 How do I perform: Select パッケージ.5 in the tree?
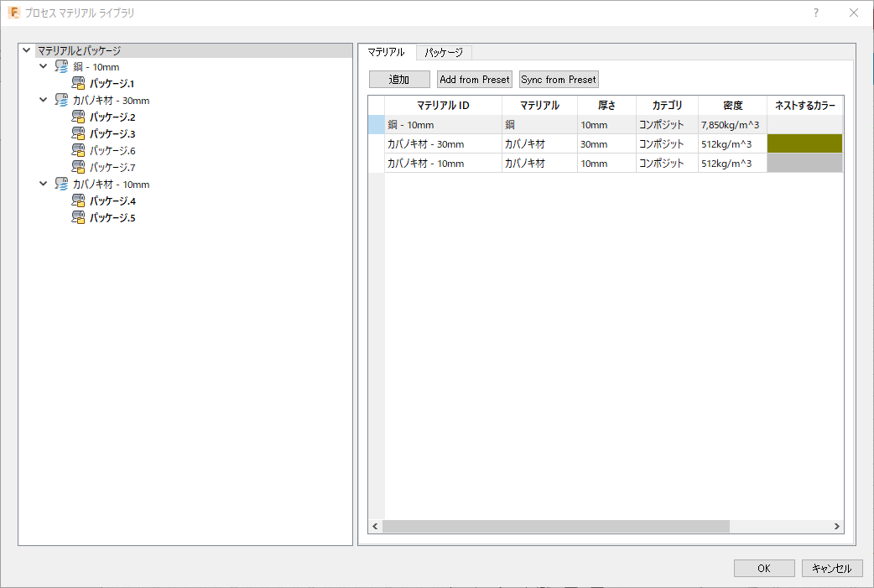tap(112, 217)
